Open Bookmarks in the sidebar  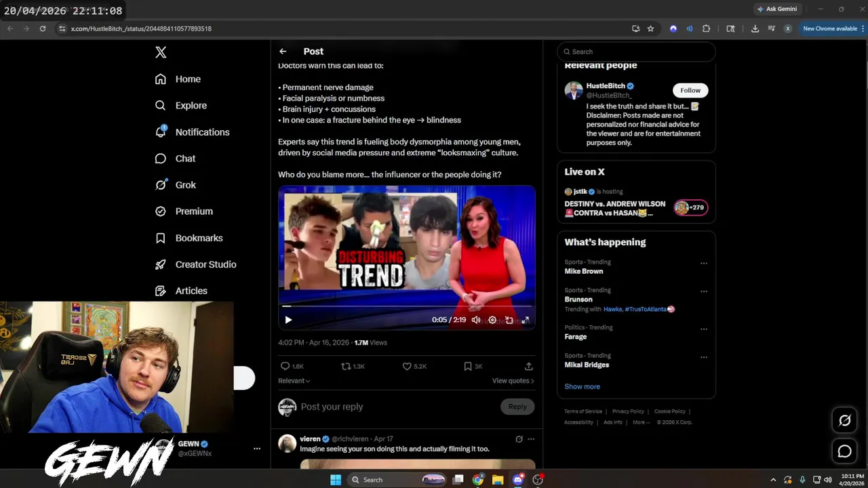click(x=189, y=238)
